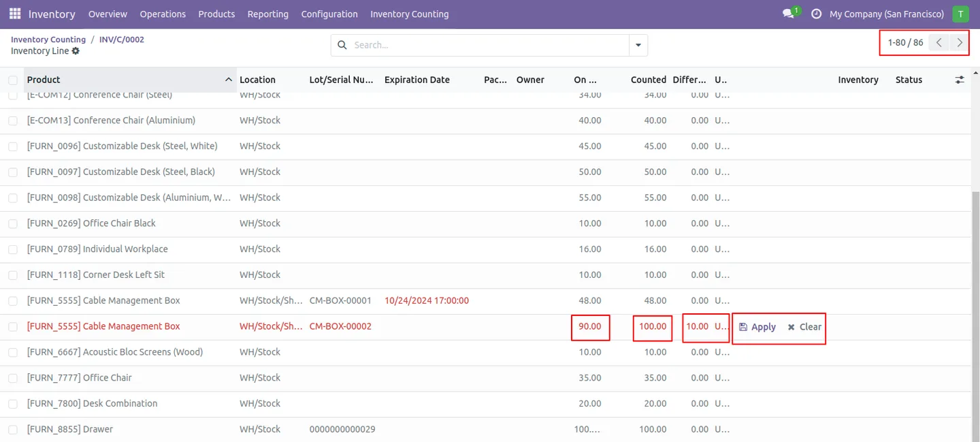Select Conference Chair (Aluminium) row checkbox

[13, 121]
